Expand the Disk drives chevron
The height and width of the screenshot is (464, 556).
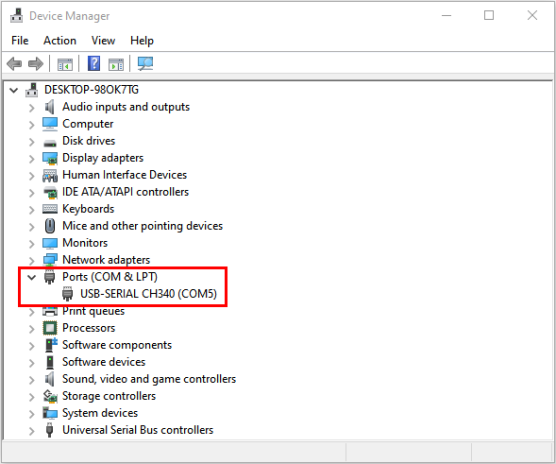32,142
